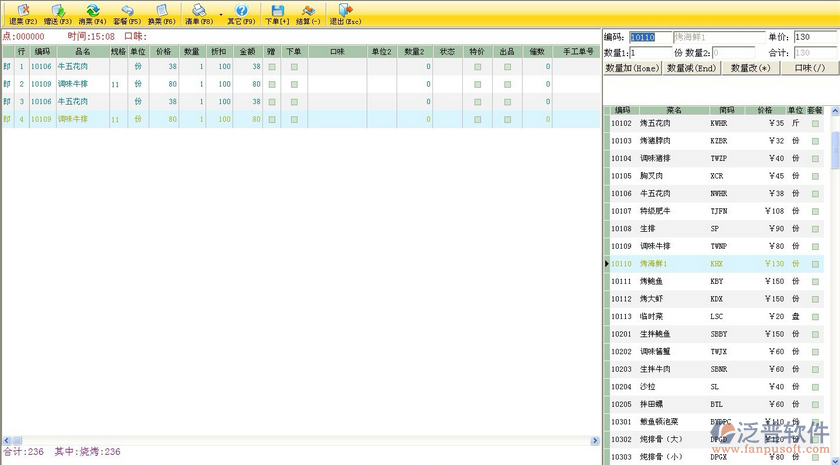Expand the dropdown arrow beside 清单 (F8)

point(220,14)
